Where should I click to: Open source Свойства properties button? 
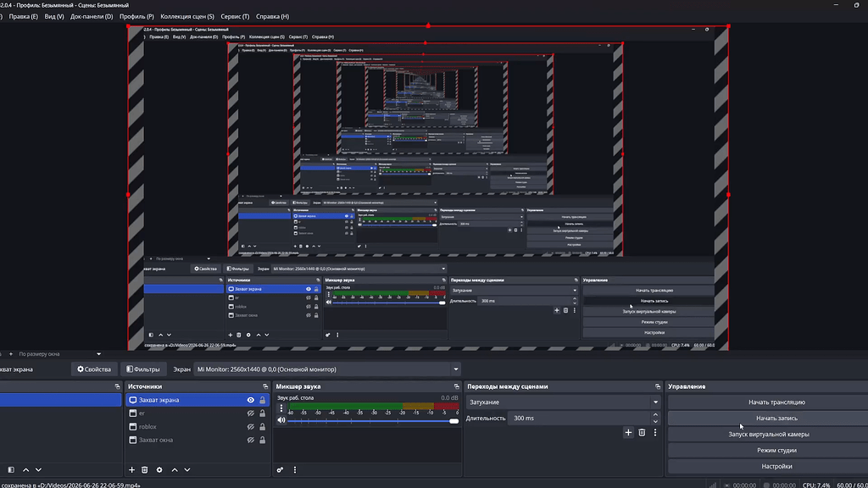tap(94, 369)
